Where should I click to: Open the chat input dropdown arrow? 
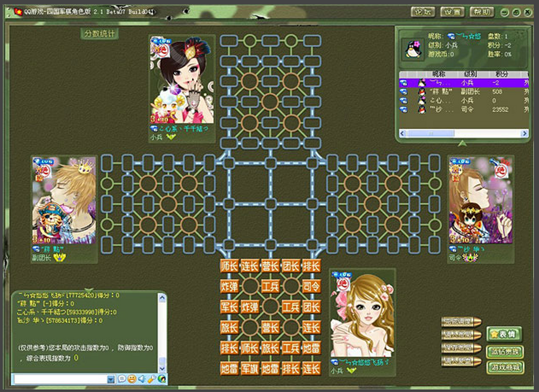(111, 379)
